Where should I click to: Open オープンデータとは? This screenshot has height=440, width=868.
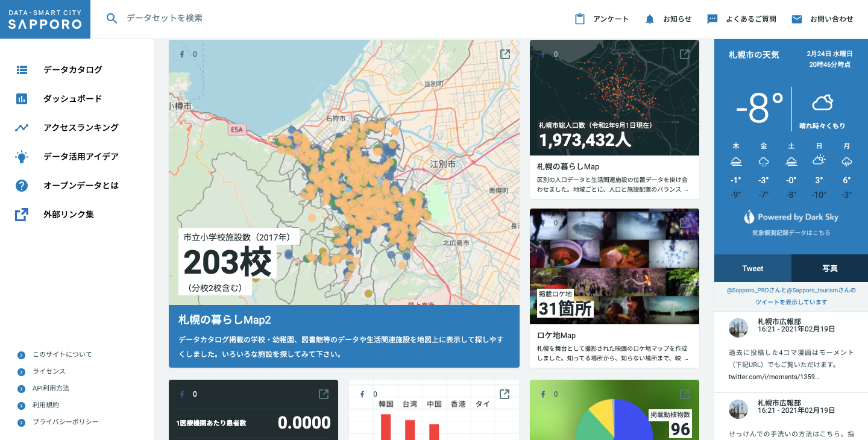81,186
